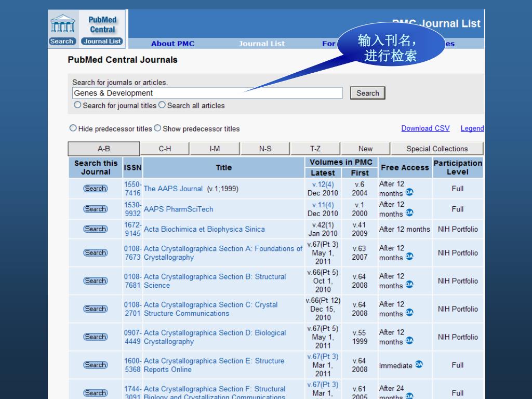The image size is (532, 399).
Task: Click ISSN 1550-7416 link
Action: click(132, 189)
